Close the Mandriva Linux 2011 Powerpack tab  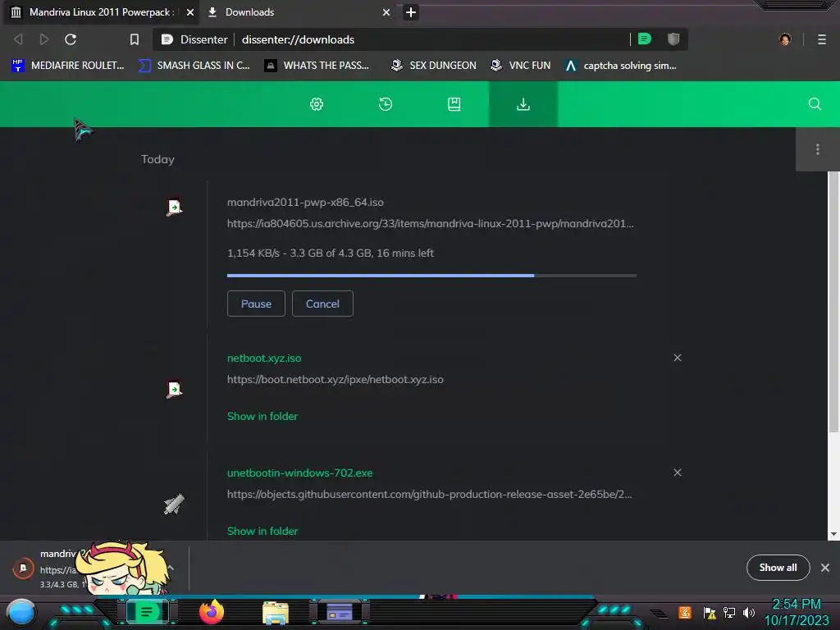coord(190,11)
